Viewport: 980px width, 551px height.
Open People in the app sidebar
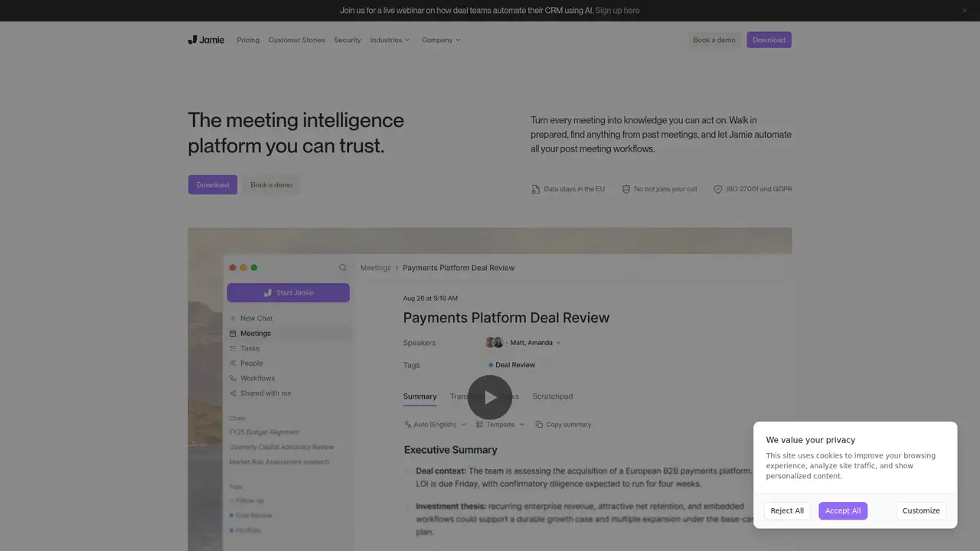[289, 364]
